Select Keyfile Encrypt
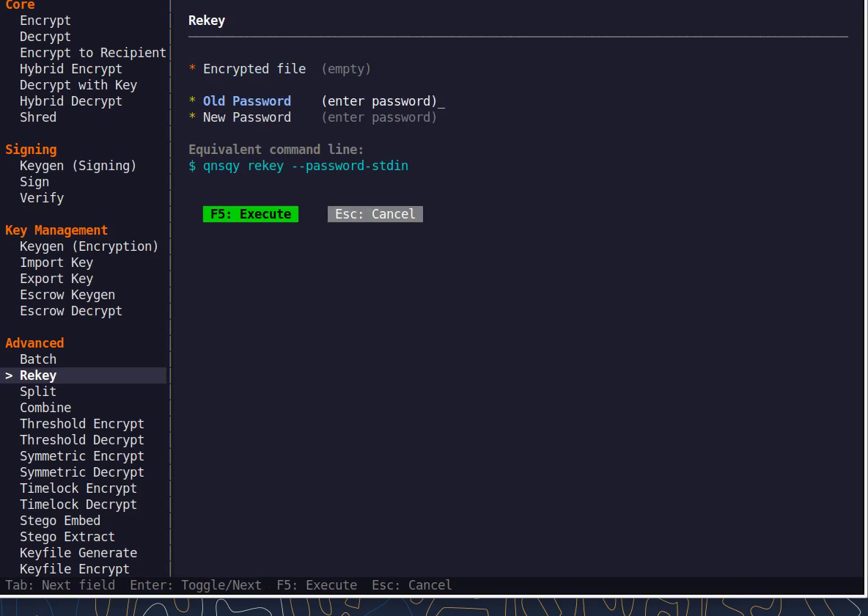Viewport: 868px width, 616px height. pos(75,569)
